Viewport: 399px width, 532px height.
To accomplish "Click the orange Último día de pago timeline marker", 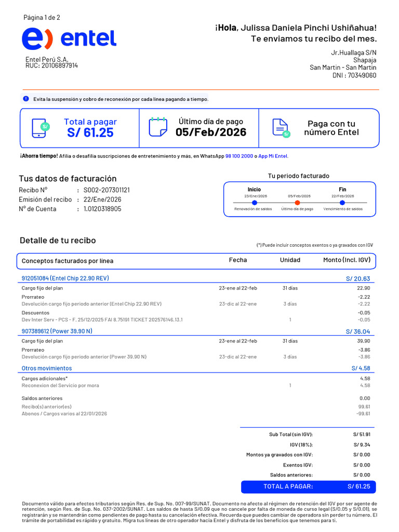I will point(297,203).
